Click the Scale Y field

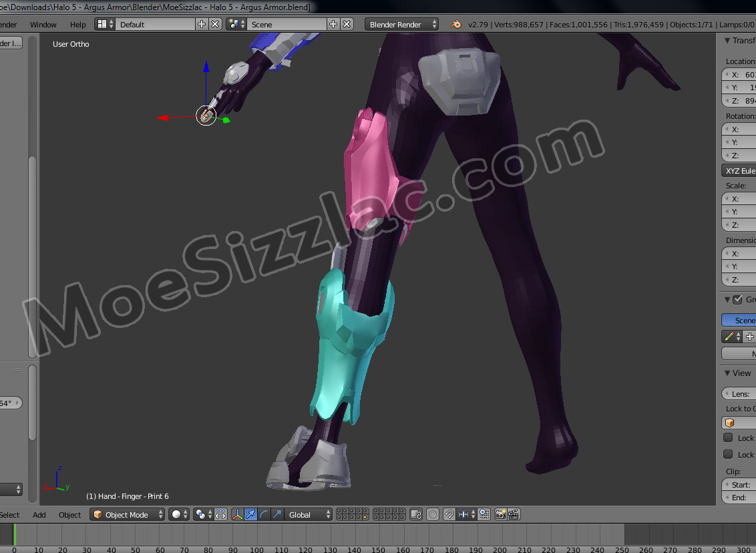tap(739, 212)
